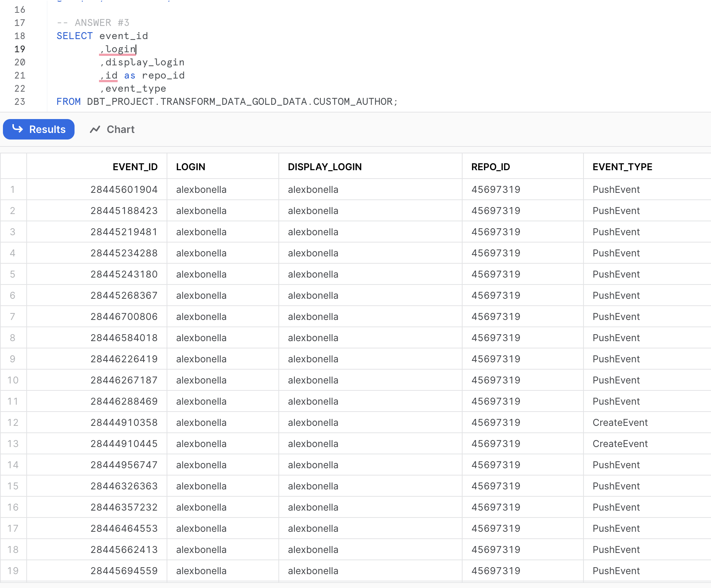
Task: Sort by EVENT_ID column header
Action: tap(135, 167)
